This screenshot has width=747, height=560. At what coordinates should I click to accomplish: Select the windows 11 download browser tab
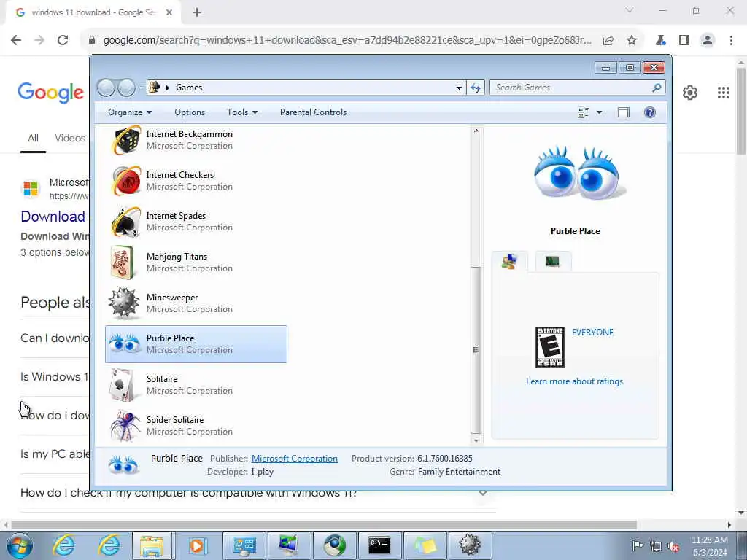click(x=93, y=12)
